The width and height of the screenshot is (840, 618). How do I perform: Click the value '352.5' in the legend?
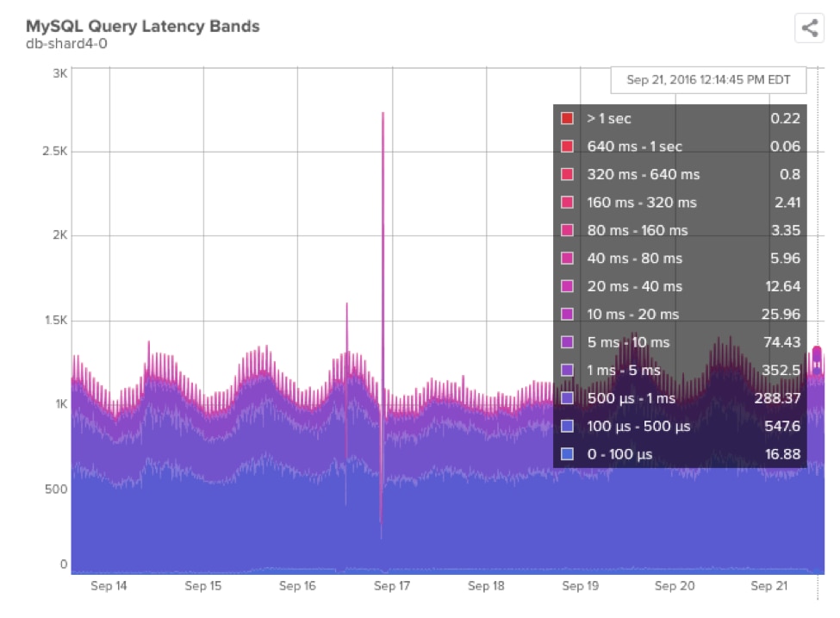pos(781,370)
